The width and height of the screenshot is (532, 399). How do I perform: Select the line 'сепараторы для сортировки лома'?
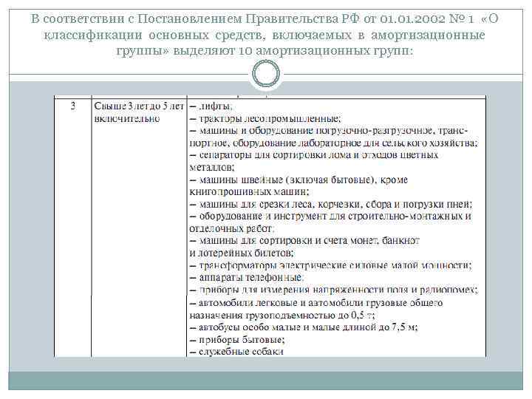(x=314, y=155)
